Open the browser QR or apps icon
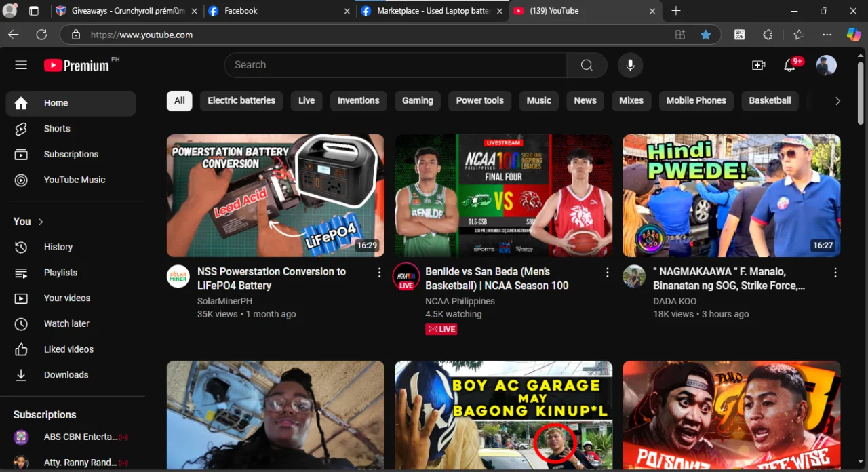The height and width of the screenshot is (472, 868). point(740,35)
